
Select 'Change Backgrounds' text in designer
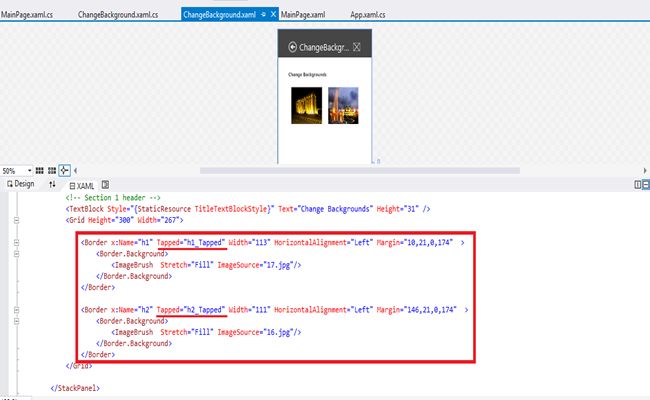pos(307,75)
